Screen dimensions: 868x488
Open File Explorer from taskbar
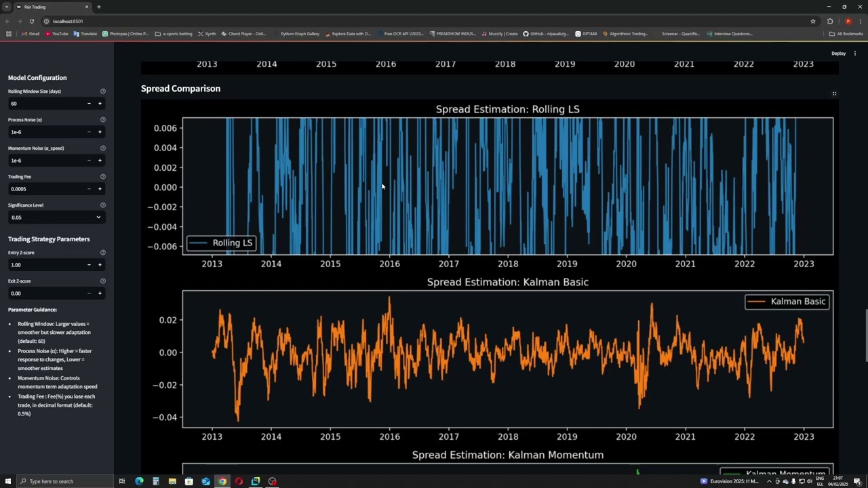pyautogui.click(x=172, y=481)
